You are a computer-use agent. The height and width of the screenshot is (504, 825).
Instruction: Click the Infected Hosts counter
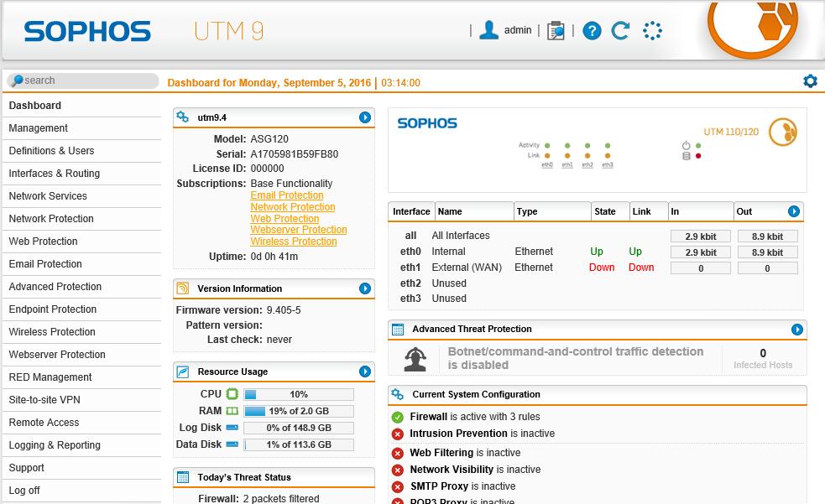point(763,358)
